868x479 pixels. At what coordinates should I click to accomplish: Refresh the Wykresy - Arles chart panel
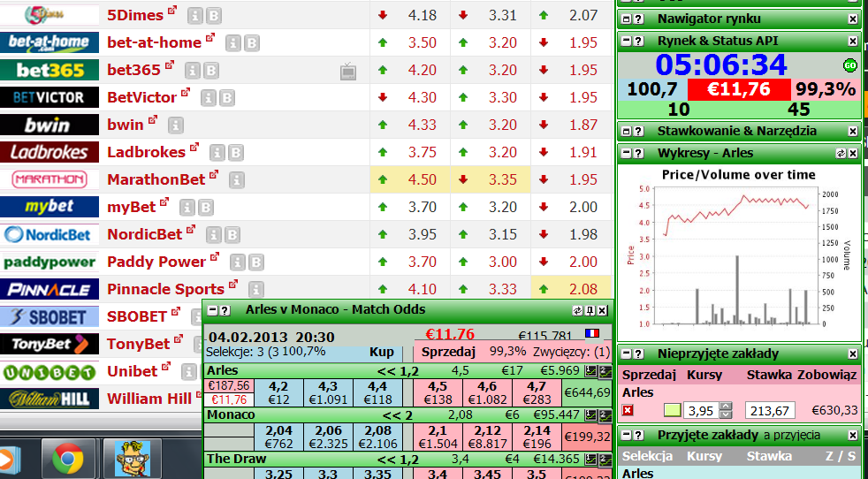tap(841, 154)
